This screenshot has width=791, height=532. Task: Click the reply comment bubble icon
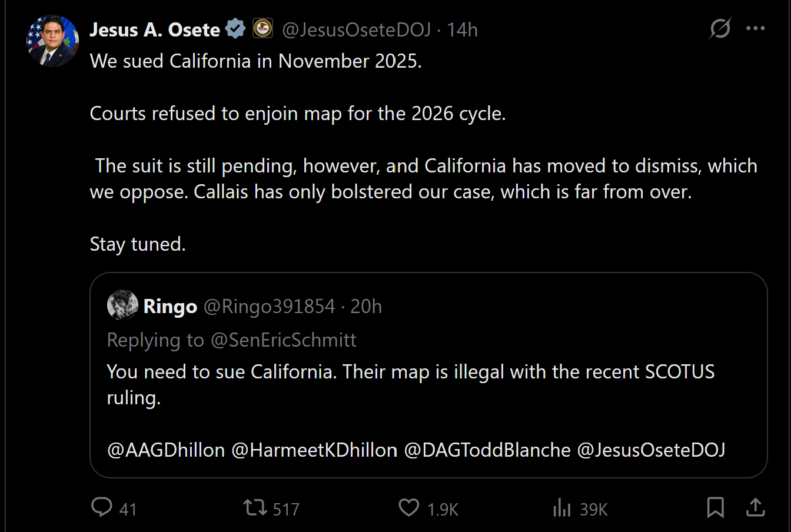coord(102,507)
